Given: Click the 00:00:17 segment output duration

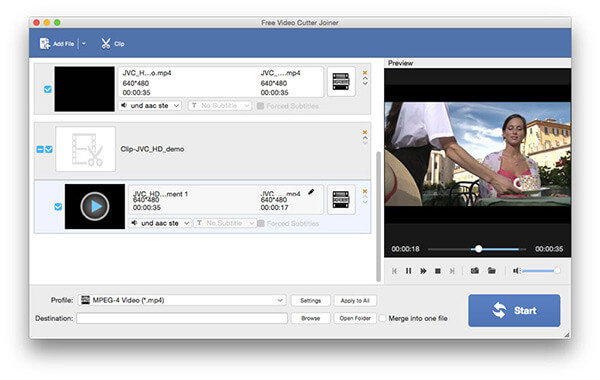Looking at the screenshot, I should (x=274, y=207).
